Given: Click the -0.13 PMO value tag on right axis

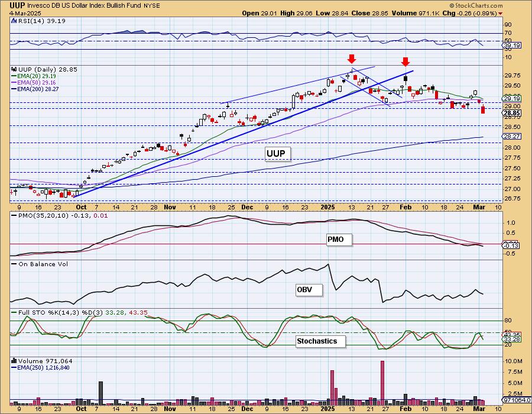Looking at the screenshot, I should (511, 245).
